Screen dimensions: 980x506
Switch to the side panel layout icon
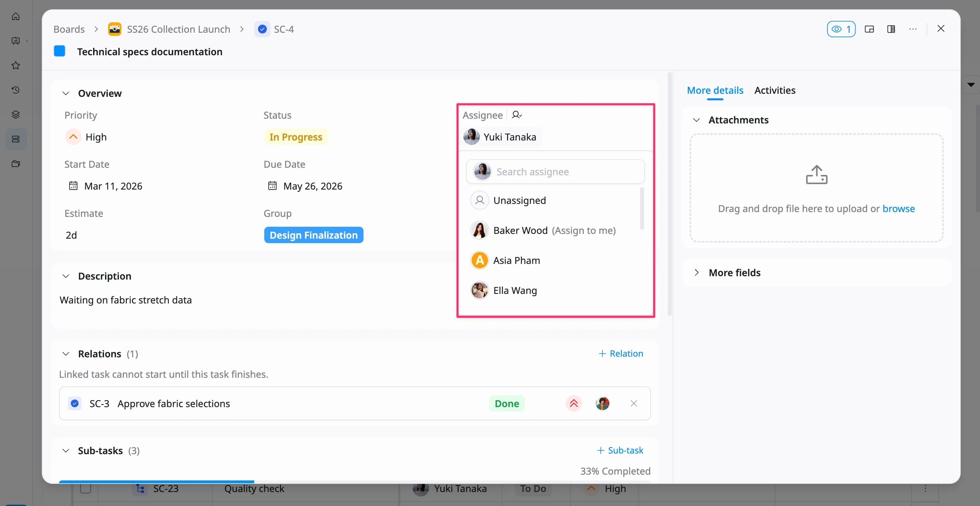(x=891, y=29)
